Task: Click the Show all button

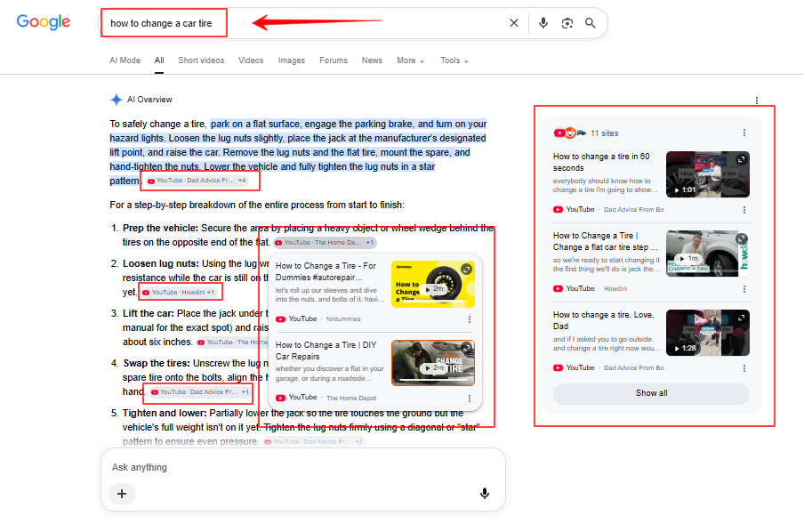Action: click(x=651, y=393)
